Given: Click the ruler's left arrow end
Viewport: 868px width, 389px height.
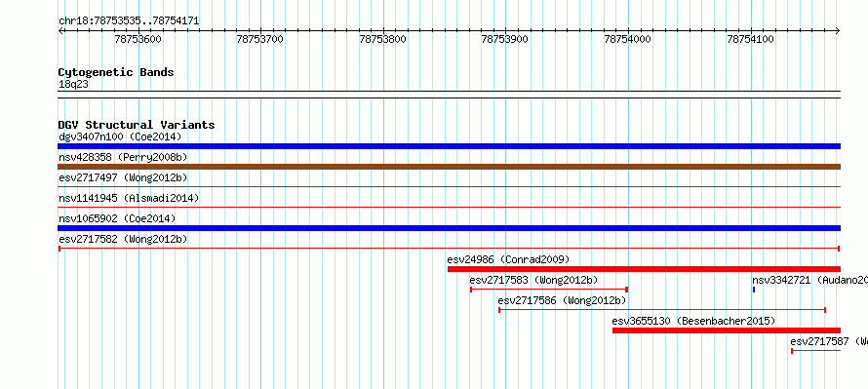Looking at the screenshot, I should pos(60,31).
